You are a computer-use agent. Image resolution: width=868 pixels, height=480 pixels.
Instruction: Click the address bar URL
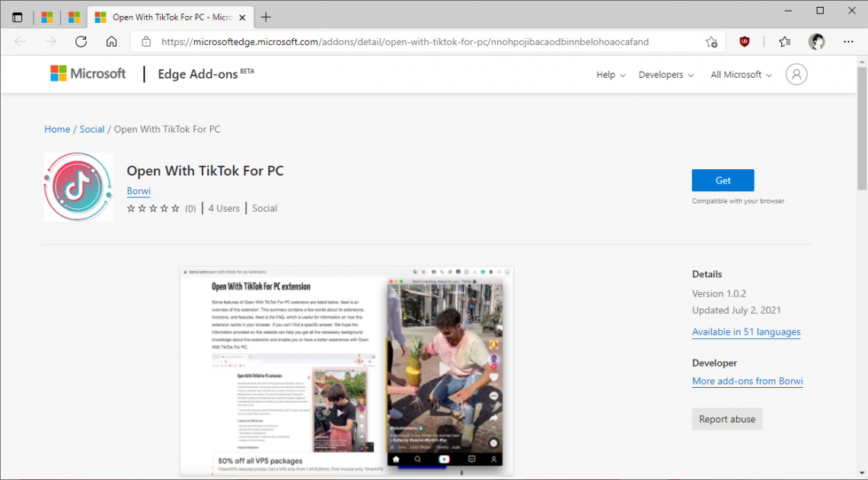404,41
